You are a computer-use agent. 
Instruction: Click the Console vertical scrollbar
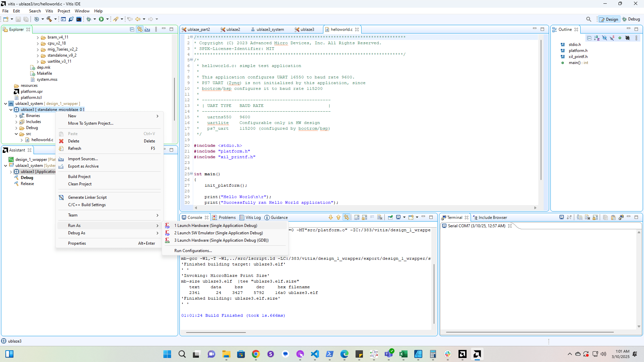pyautogui.click(x=434, y=293)
